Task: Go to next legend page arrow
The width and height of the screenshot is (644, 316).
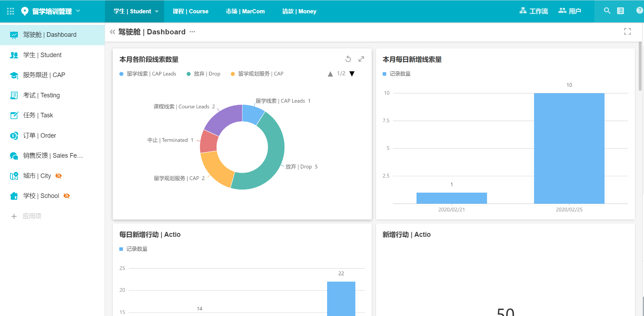Action: (352, 74)
